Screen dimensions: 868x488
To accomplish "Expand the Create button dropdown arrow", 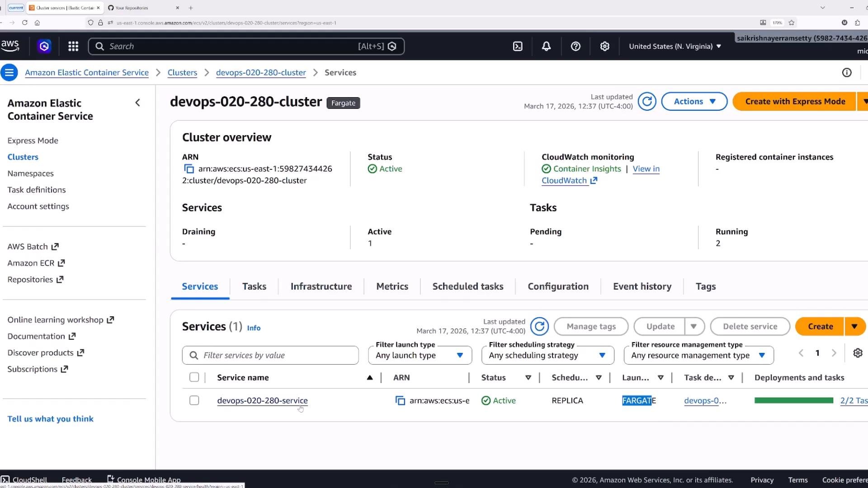I will tap(854, 326).
